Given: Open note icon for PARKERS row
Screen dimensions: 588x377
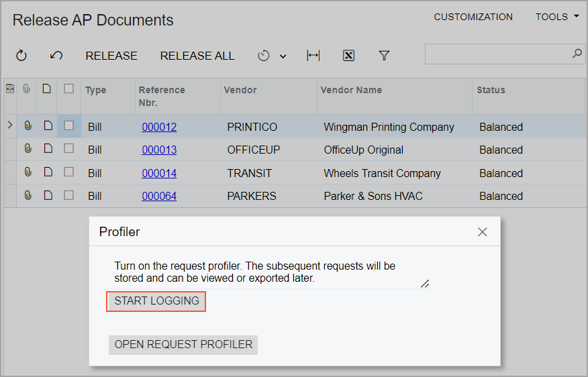Looking at the screenshot, I should (x=48, y=195).
